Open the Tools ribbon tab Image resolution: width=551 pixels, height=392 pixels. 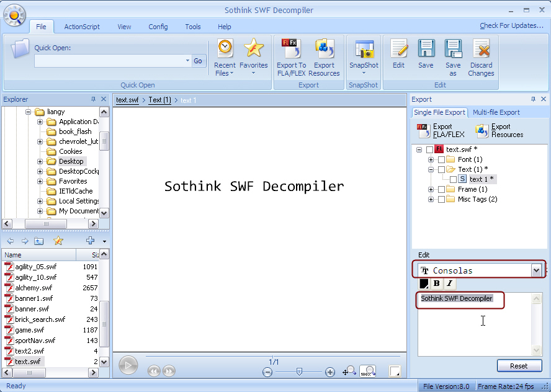193,27
